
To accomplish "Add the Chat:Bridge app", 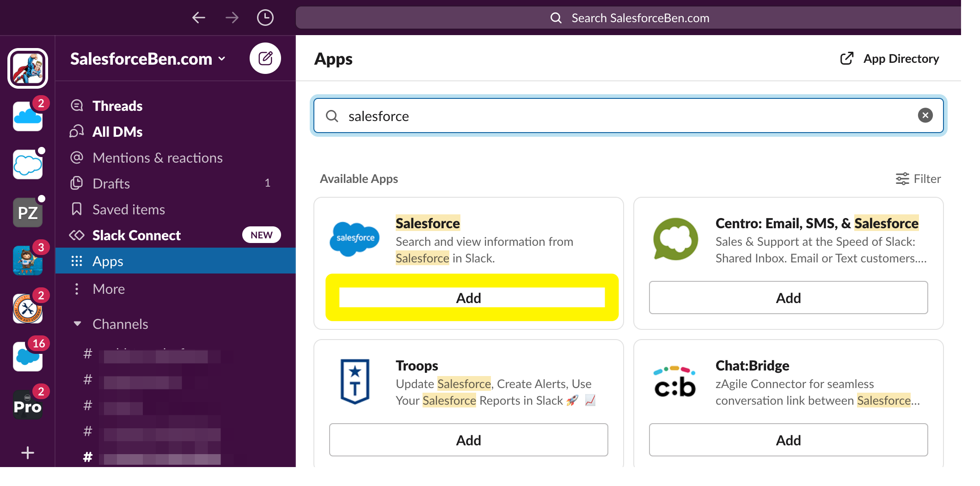I will (788, 440).
